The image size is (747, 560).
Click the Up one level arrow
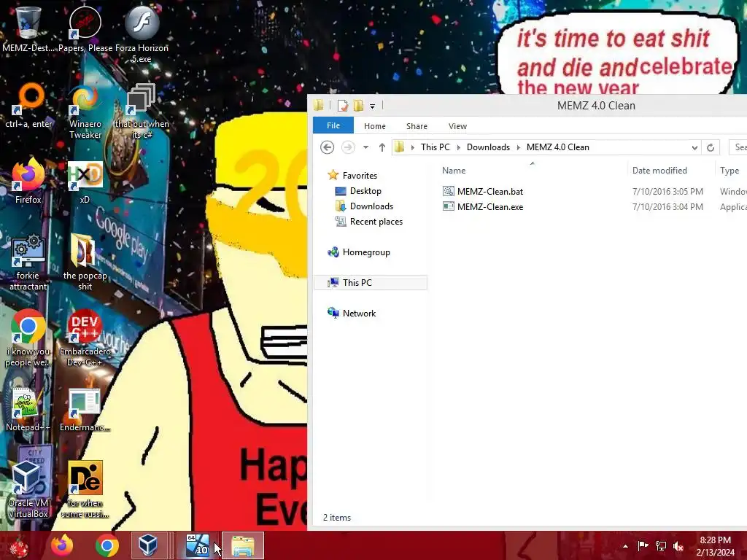point(382,147)
